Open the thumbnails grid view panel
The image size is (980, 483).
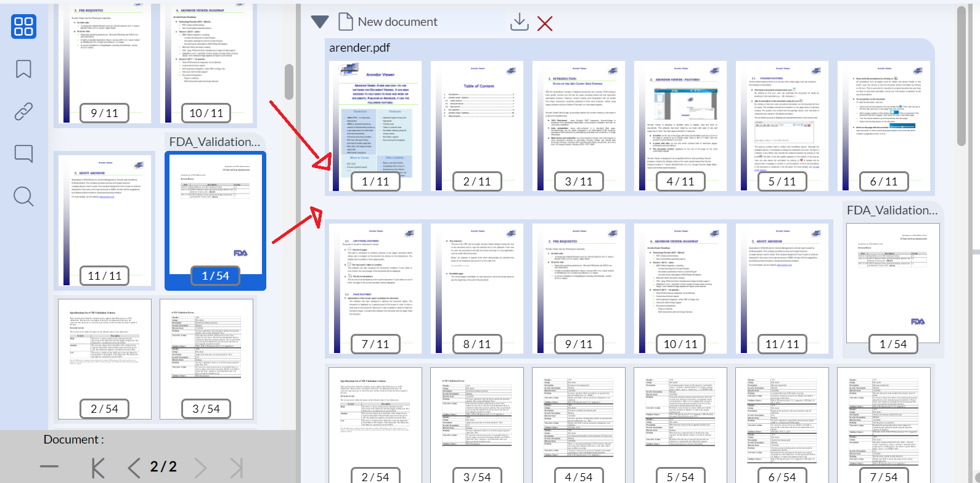click(23, 26)
